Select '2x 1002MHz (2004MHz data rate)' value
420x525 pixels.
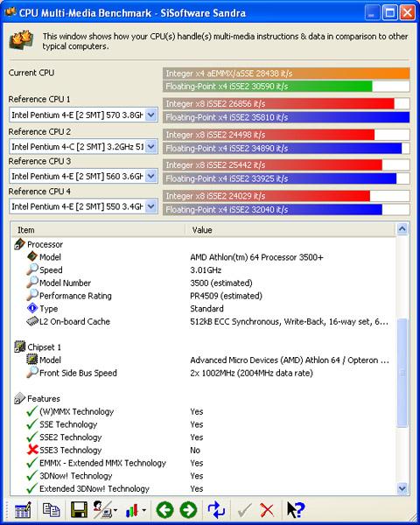pos(251,373)
